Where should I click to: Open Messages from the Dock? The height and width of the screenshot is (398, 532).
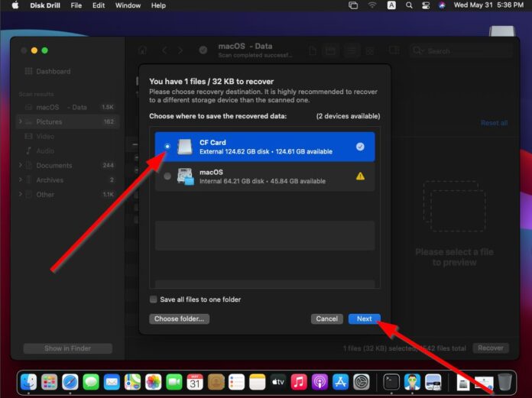click(x=91, y=382)
